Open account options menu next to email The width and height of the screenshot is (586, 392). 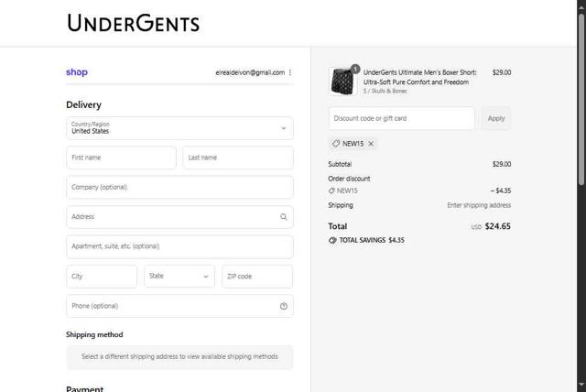(x=290, y=72)
